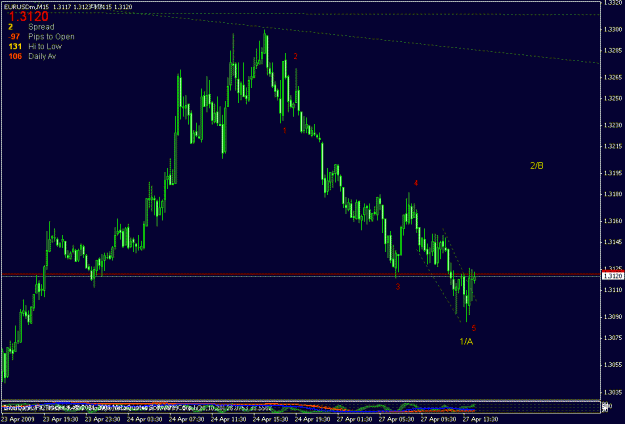This screenshot has height=424, width=625.
Task: Click the '27 Apr 09:30' time axis label
Action: pyautogui.click(x=438, y=420)
